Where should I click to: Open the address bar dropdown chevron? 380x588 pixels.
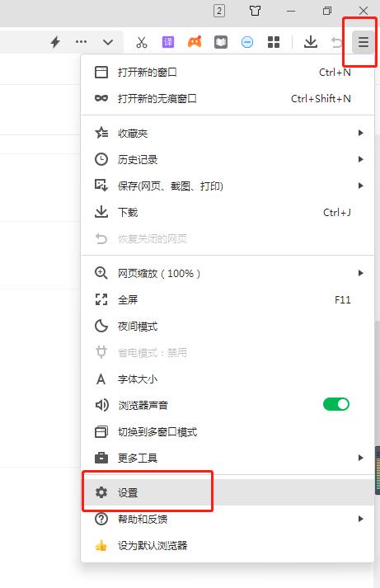(x=108, y=42)
